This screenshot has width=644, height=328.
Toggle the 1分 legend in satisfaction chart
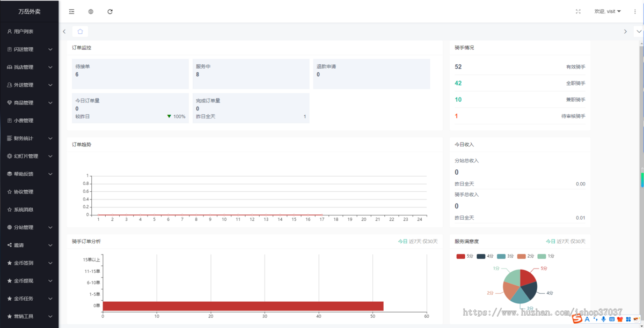click(546, 256)
